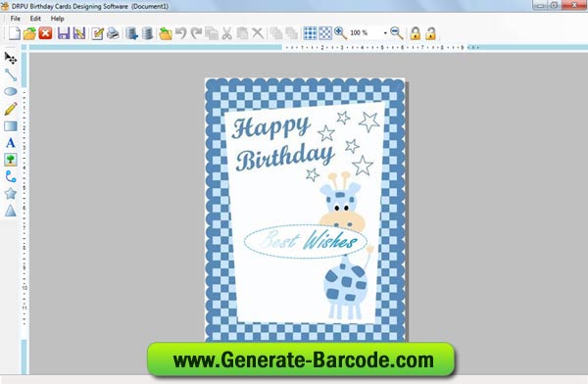Viewport: 588px width, 384px height.
Task: Lock the selected object
Action: (x=416, y=33)
